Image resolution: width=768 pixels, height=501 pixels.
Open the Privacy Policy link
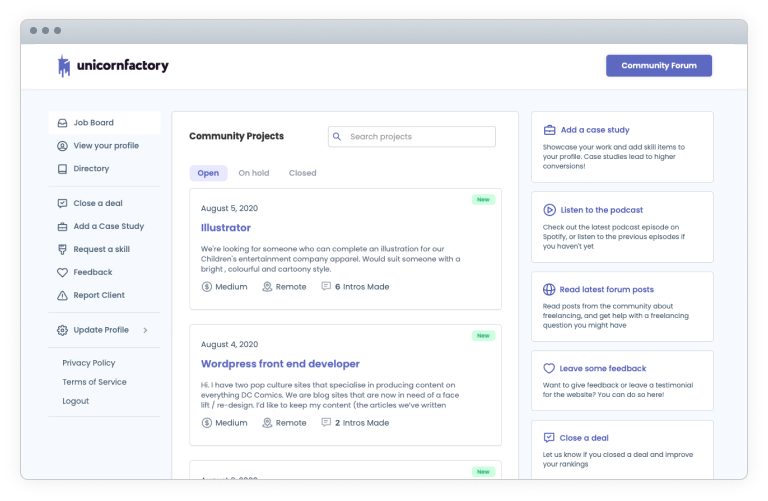[x=88, y=363]
